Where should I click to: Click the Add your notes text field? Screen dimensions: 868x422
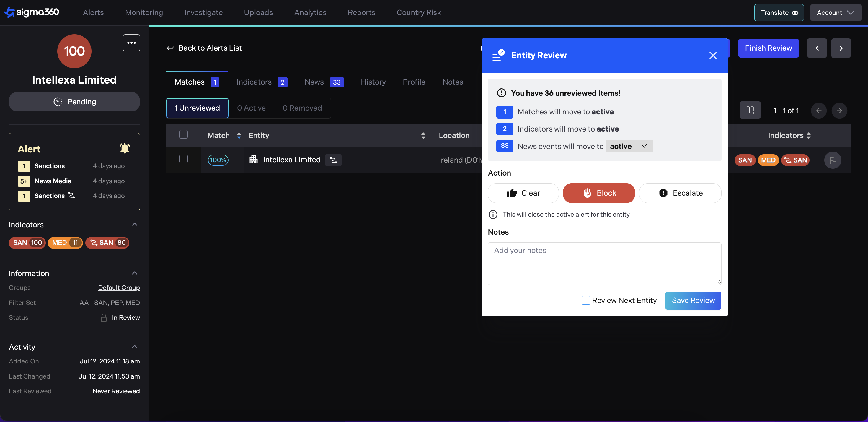[604, 263]
